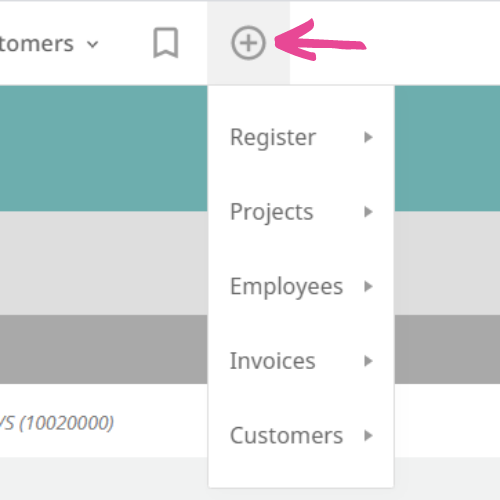Click the triangle icon next to Invoices
Viewport: 500px width, 500px height.
point(368,361)
